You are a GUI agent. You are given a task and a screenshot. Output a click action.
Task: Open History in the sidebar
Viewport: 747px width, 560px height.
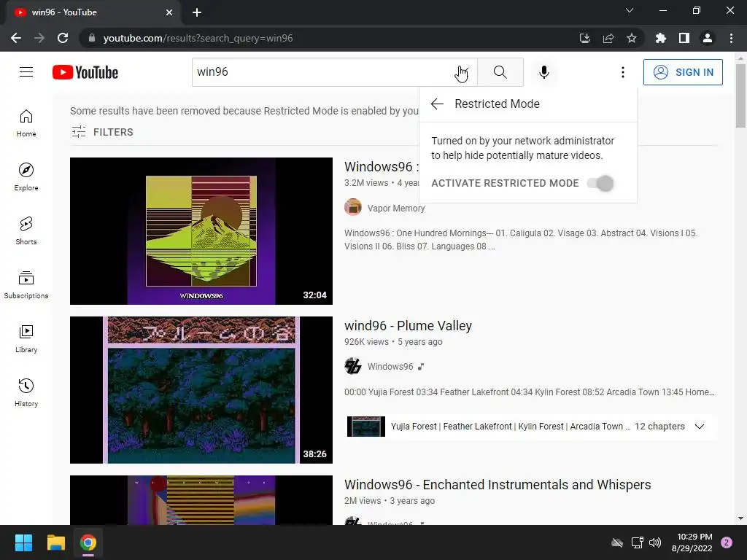pyautogui.click(x=26, y=392)
